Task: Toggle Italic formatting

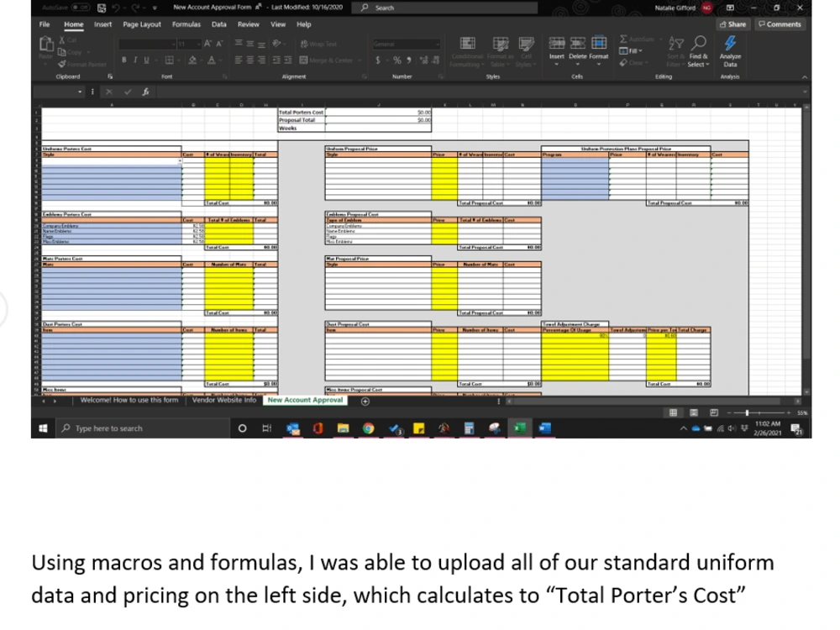Action: (x=135, y=60)
